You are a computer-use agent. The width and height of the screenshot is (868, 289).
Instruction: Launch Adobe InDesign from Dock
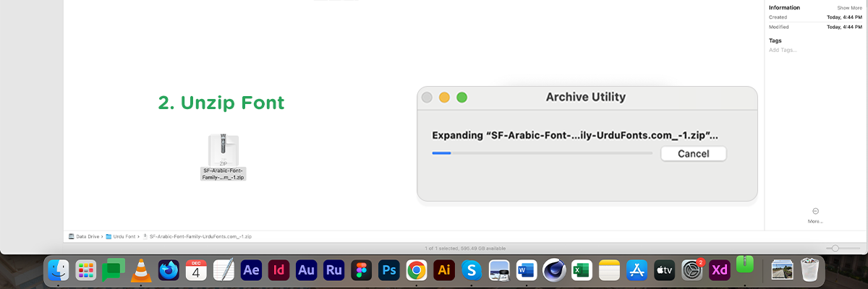278,270
